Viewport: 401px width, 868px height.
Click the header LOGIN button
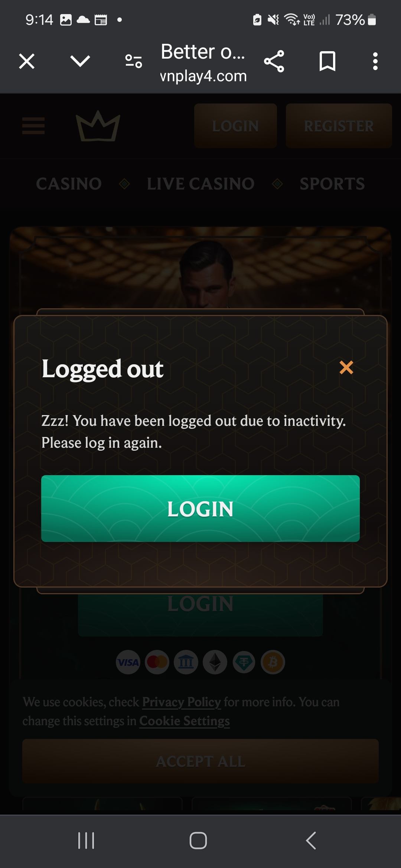[x=235, y=126]
